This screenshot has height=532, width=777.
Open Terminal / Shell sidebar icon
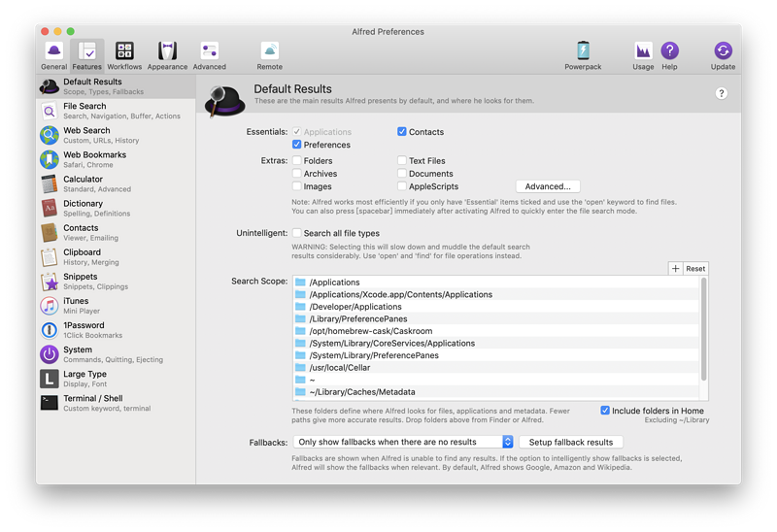click(50, 403)
